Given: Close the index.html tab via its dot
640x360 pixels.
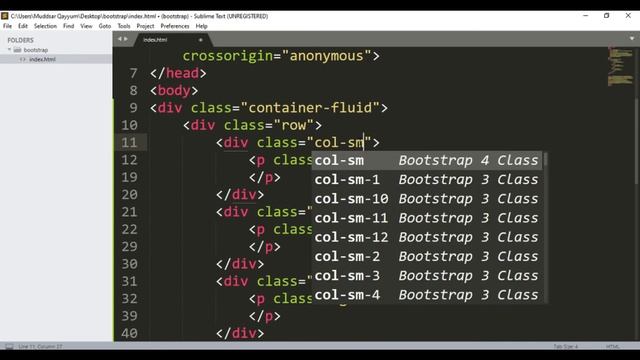Looking at the screenshot, I should pos(200,40).
